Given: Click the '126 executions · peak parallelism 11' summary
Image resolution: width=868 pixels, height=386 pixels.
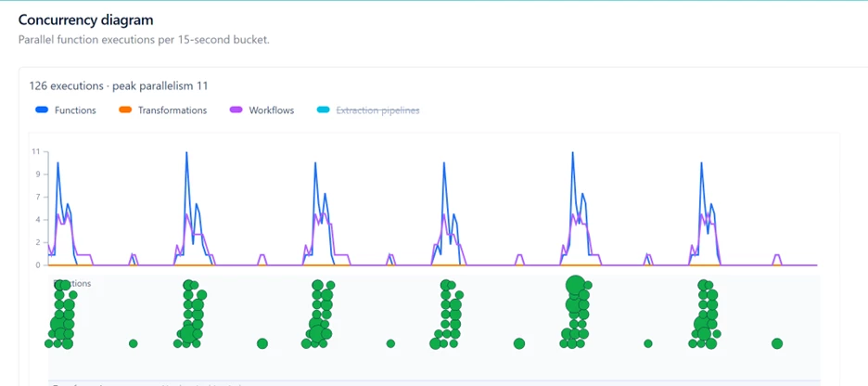Looking at the screenshot, I should pyautogui.click(x=119, y=86).
